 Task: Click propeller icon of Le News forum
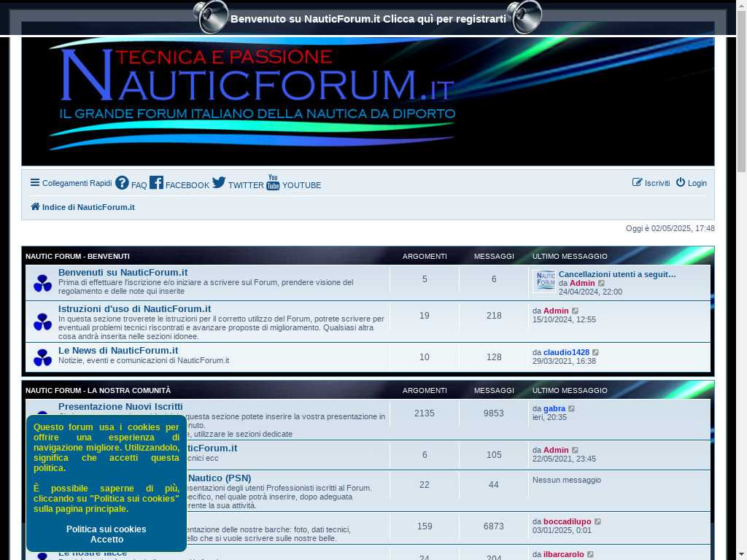click(42, 357)
